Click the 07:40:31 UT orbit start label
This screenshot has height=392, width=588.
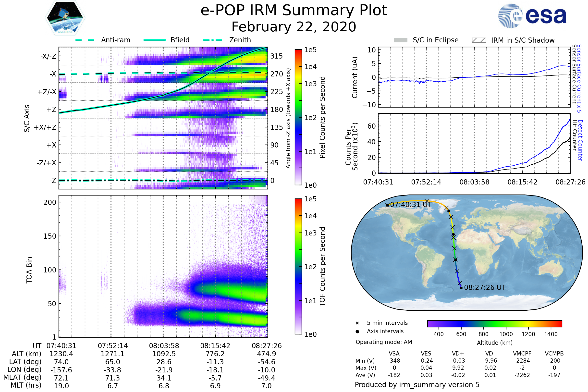click(411, 205)
